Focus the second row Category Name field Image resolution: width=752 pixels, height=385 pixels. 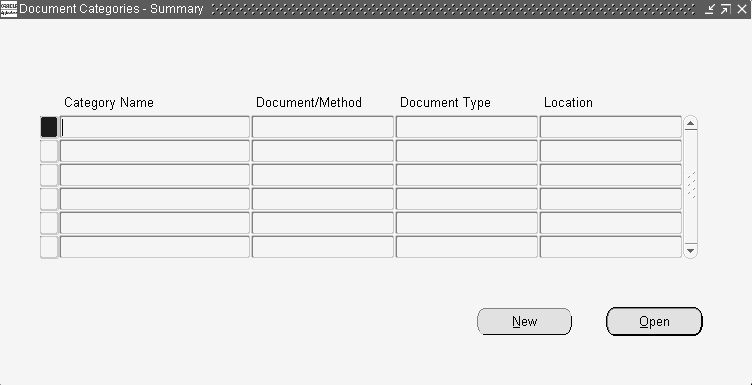pos(154,151)
